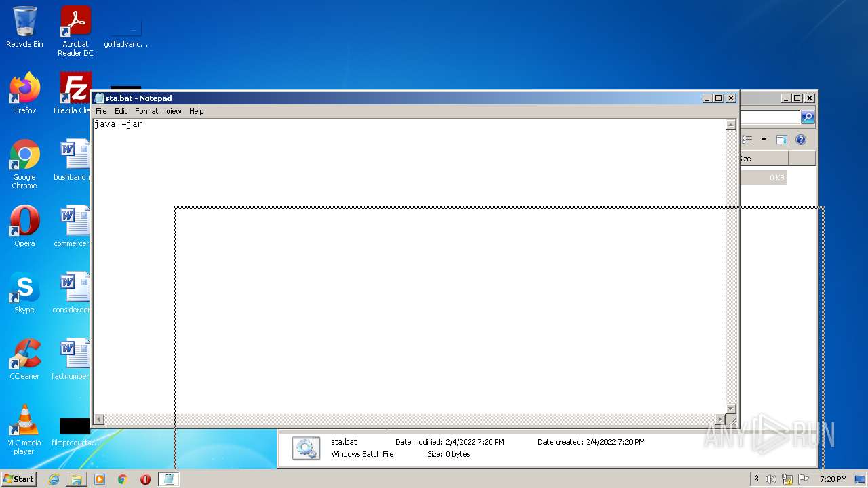Launch CCleaner desktop shortcut
The image size is (868, 488).
(24, 359)
